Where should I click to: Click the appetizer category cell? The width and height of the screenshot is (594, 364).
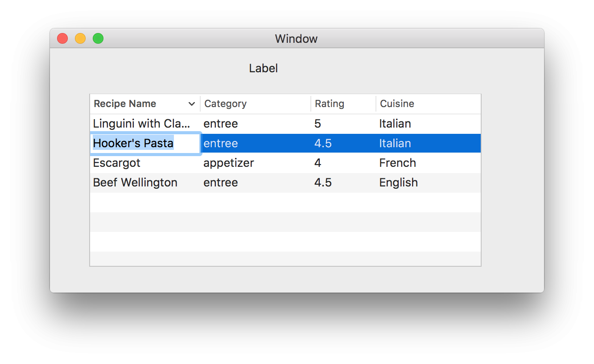pyautogui.click(x=229, y=163)
